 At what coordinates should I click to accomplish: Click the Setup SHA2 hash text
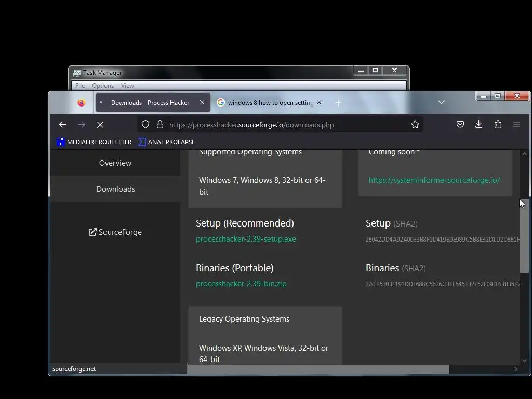tap(443, 239)
